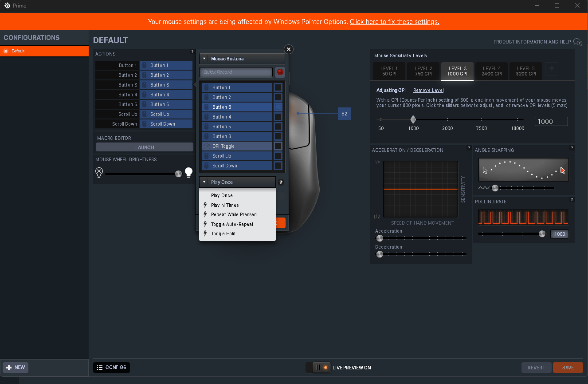Click the Polling Rate slider handle
The width and height of the screenshot is (588, 384).
coord(542,234)
